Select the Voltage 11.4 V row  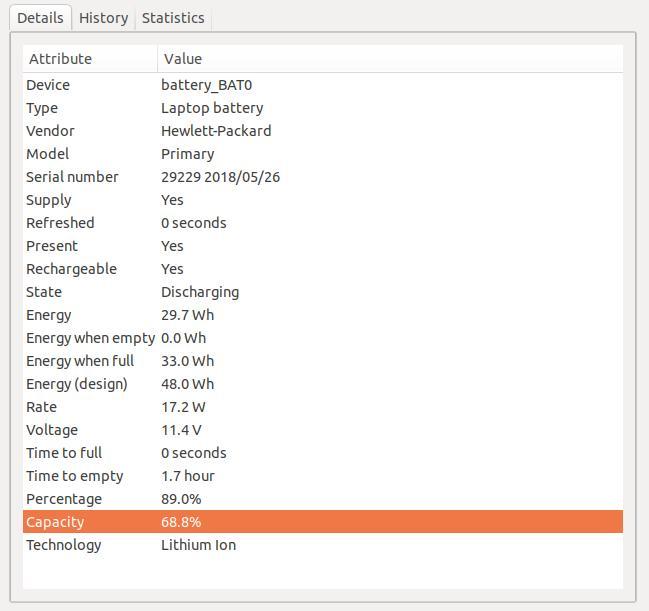(x=323, y=430)
